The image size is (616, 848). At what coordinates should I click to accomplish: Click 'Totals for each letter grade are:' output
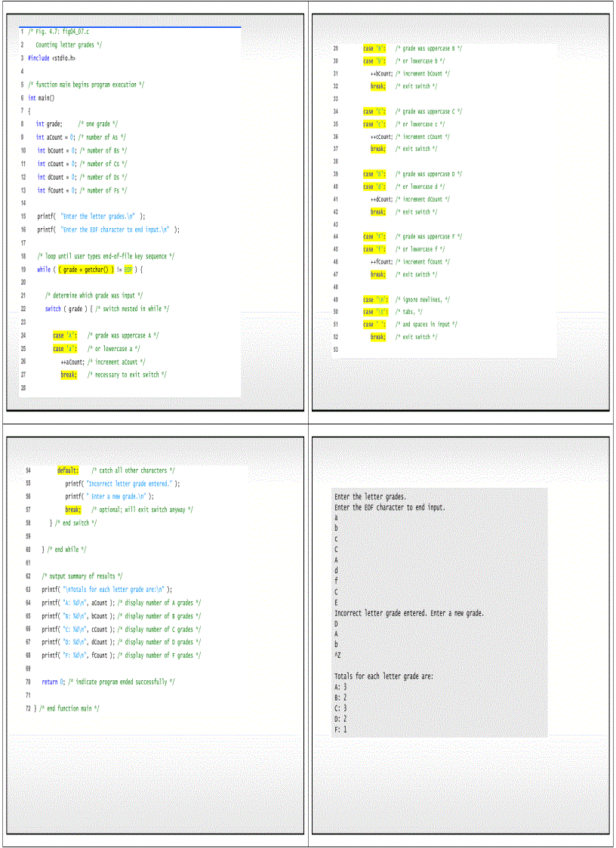pyautogui.click(x=383, y=677)
